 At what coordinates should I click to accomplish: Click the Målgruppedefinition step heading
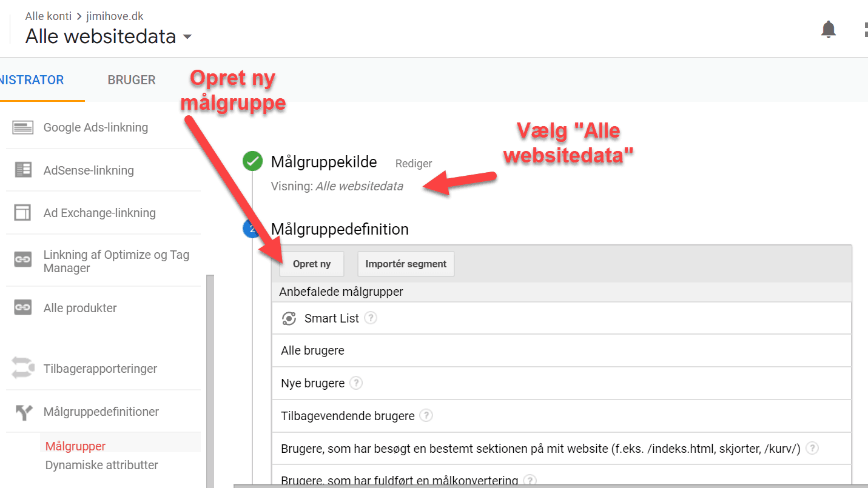pyautogui.click(x=340, y=229)
